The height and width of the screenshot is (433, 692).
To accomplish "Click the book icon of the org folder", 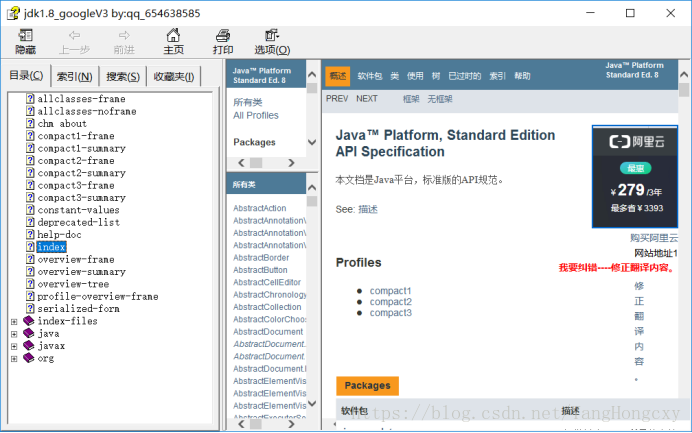I will click(29, 358).
